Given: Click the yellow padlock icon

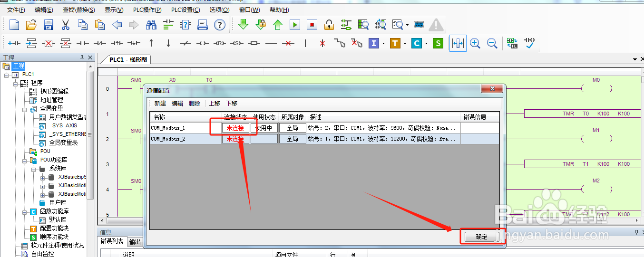Looking at the screenshot, I should click(x=329, y=25).
